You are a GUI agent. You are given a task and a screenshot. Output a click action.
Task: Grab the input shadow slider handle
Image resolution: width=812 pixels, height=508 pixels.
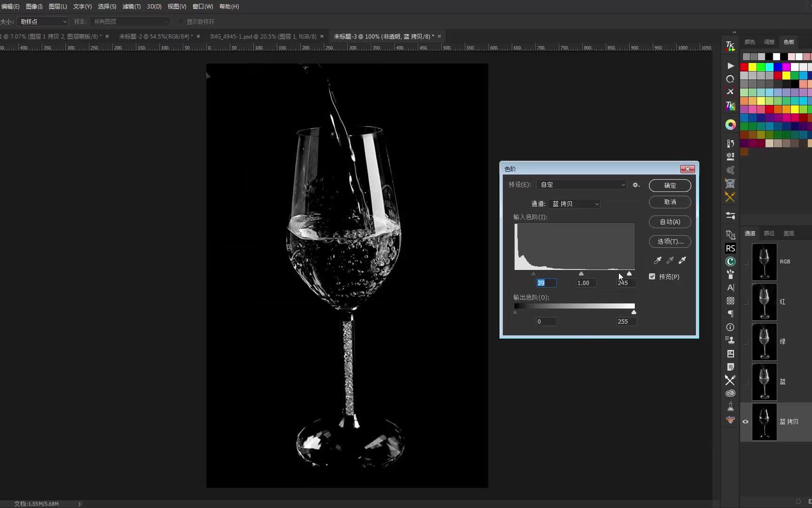coord(533,273)
